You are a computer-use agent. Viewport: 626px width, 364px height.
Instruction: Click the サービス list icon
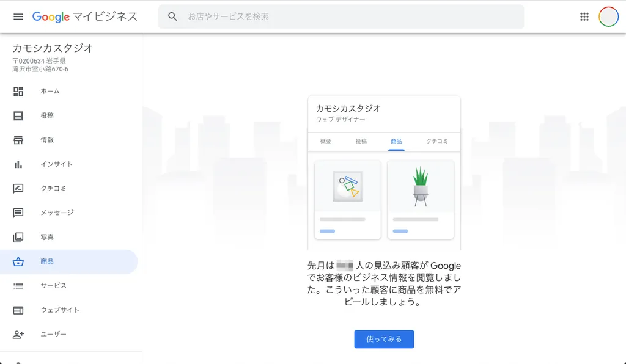pos(18,286)
